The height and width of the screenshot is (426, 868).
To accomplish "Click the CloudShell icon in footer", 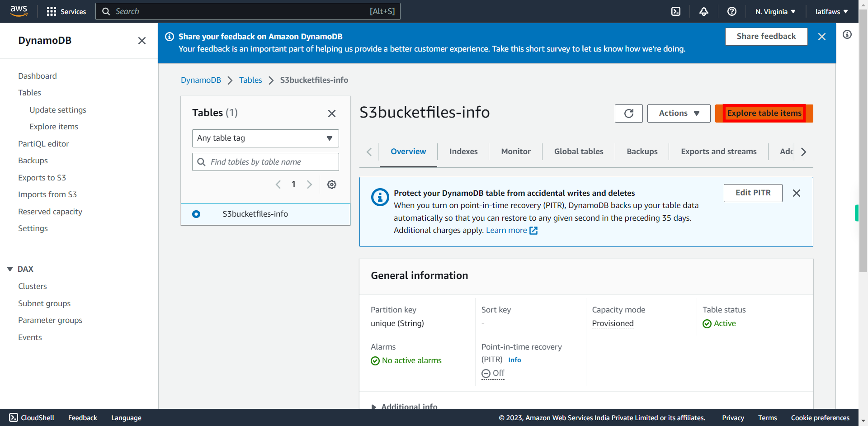I will point(14,417).
